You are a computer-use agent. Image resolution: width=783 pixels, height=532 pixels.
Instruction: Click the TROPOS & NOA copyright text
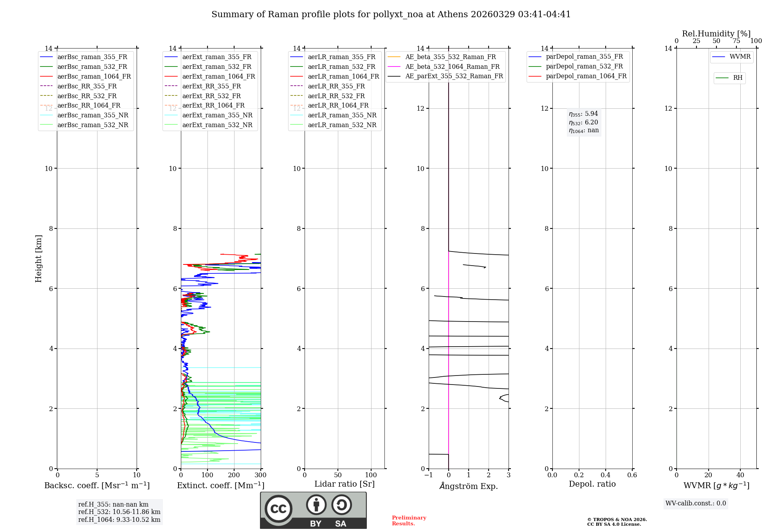(617, 520)
